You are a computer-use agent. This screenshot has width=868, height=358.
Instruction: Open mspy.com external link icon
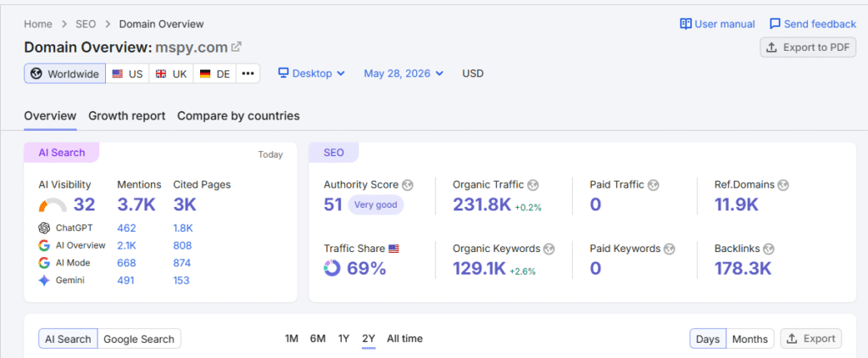(x=236, y=48)
